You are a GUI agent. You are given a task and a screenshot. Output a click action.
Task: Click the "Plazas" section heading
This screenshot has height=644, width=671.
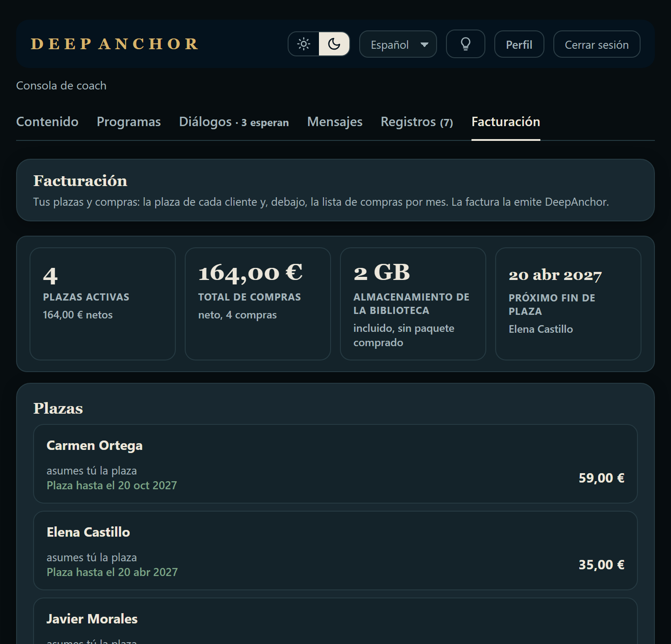click(x=58, y=408)
